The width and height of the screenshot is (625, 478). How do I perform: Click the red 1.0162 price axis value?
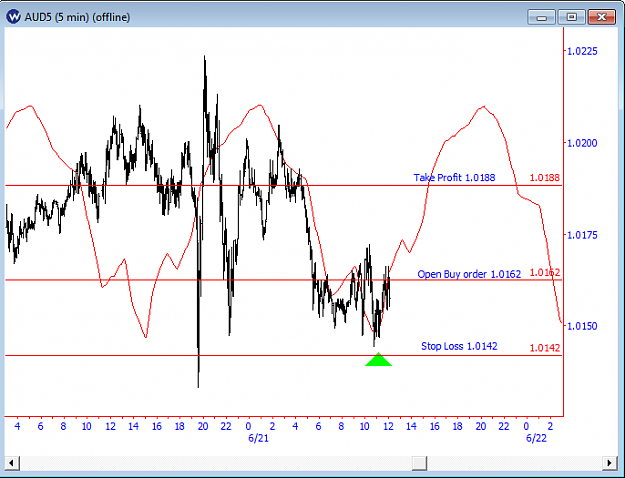[x=544, y=272]
